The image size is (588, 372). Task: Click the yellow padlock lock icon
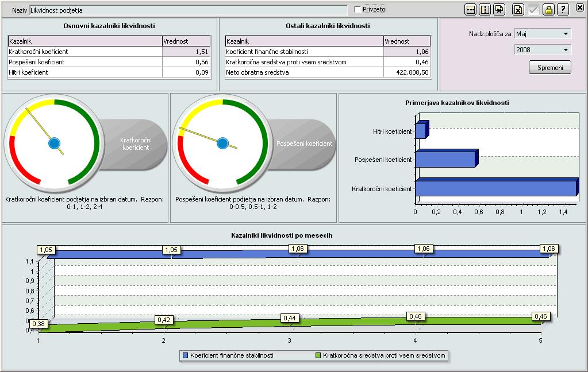548,9
